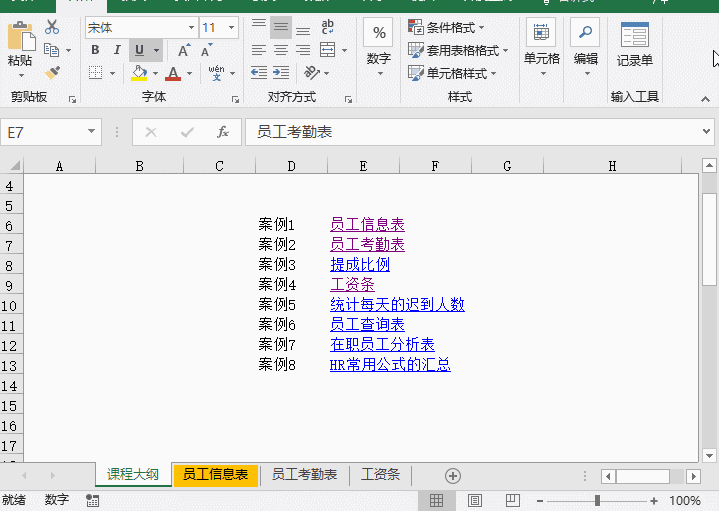719x511 pixels.
Task: Switch to 员工信息表 sheet tab
Action: tap(215, 474)
